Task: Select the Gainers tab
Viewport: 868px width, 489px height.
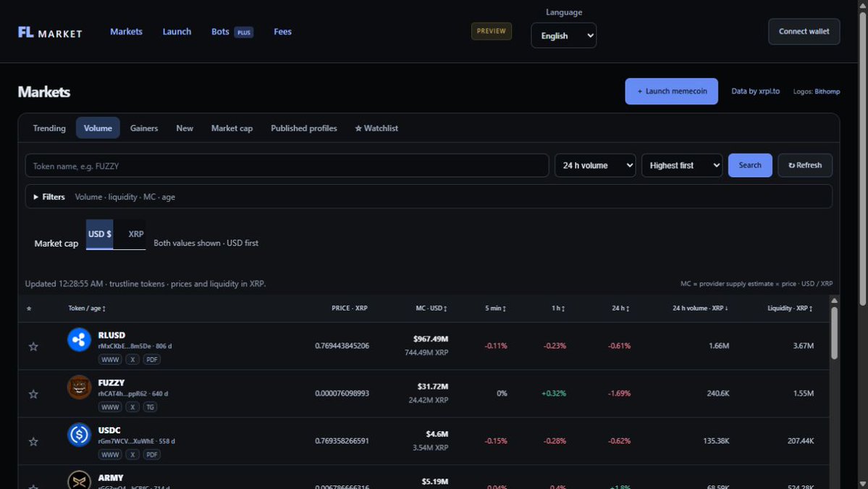Action: tap(144, 128)
